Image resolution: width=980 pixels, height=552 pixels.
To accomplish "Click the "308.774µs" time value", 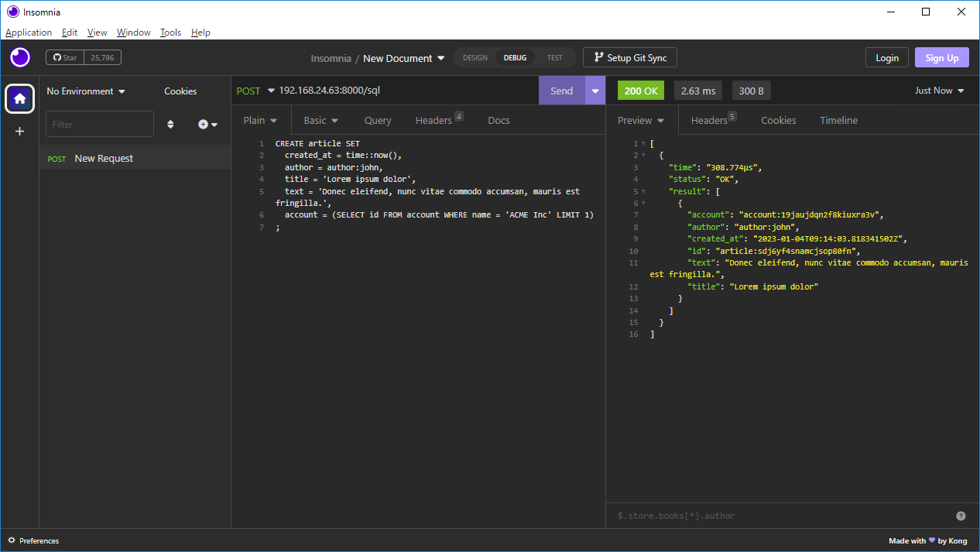I will pos(733,167).
